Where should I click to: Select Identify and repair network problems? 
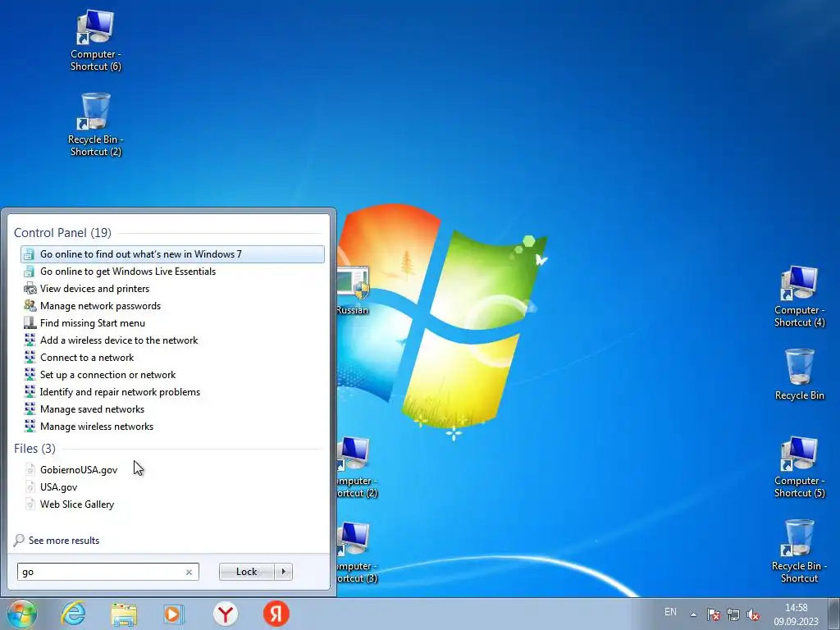tap(172, 391)
